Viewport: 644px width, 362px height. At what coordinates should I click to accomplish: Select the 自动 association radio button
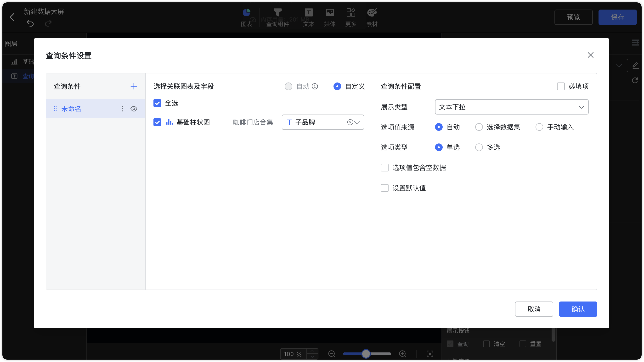click(288, 86)
